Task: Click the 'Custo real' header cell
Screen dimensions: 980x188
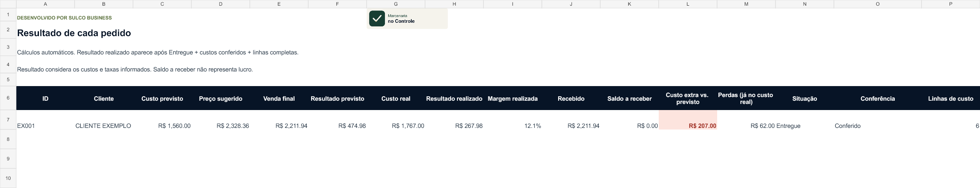Action: click(396, 98)
